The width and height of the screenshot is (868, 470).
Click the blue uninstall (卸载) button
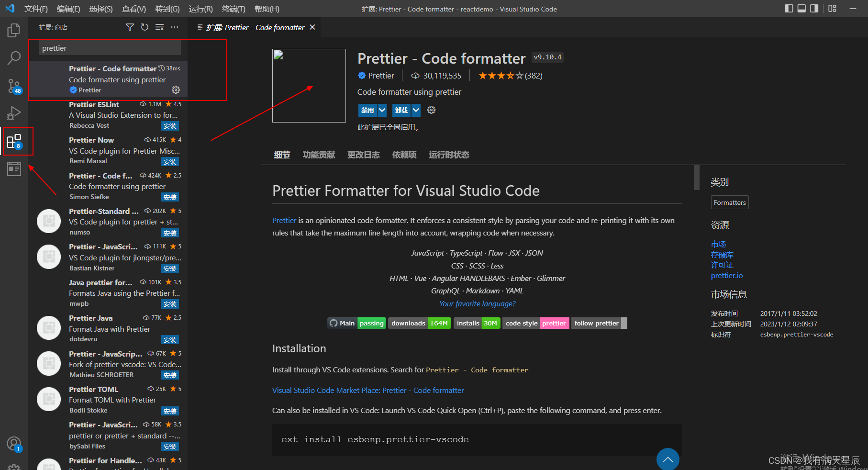(401, 110)
